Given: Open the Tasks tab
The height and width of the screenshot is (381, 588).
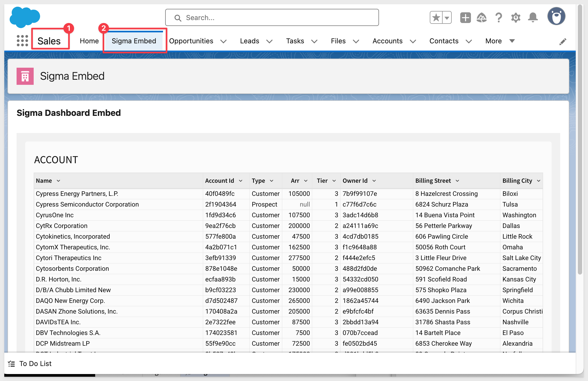Looking at the screenshot, I should point(295,41).
